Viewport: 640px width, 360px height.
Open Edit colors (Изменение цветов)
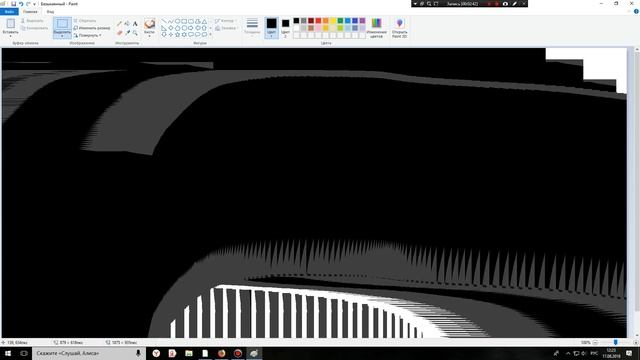376,28
